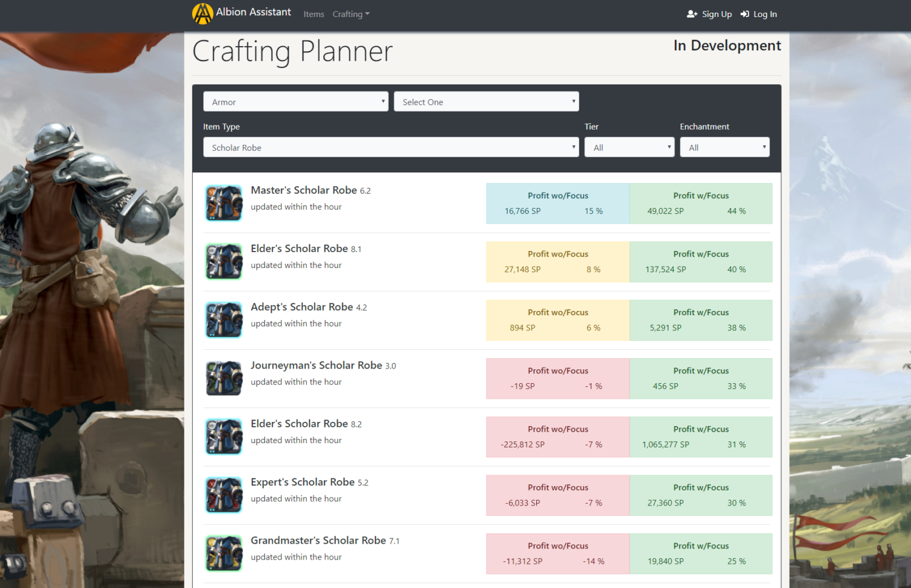Click the Journeyman's Scholar Robe icon
The image size is (911, 588).
click(x=223, y=378)
